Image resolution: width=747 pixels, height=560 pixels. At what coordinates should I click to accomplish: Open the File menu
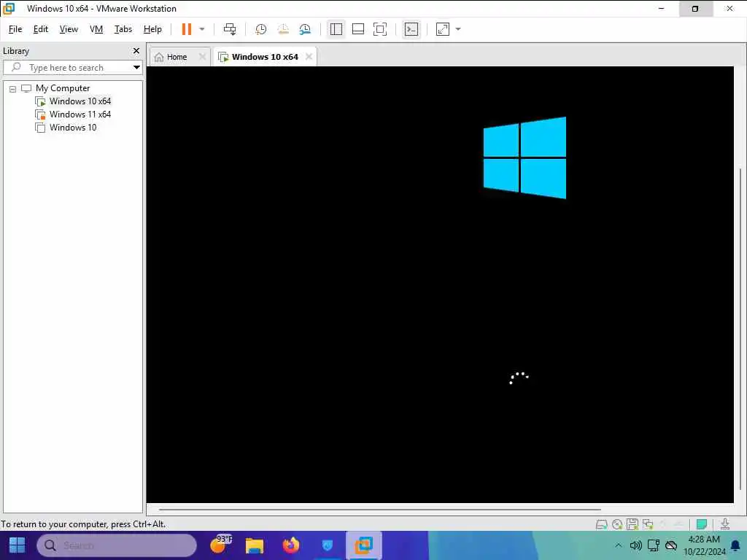click(x=15, y=29)
